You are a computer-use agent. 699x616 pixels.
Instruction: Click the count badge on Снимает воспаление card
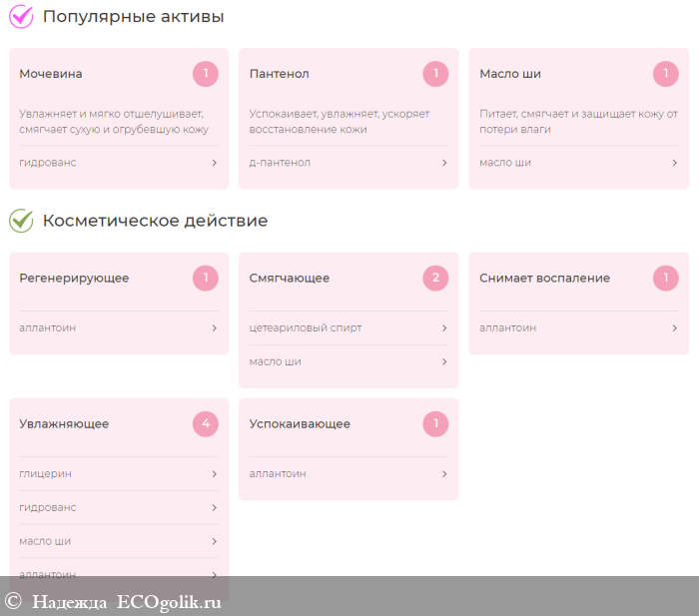(666, 279)
